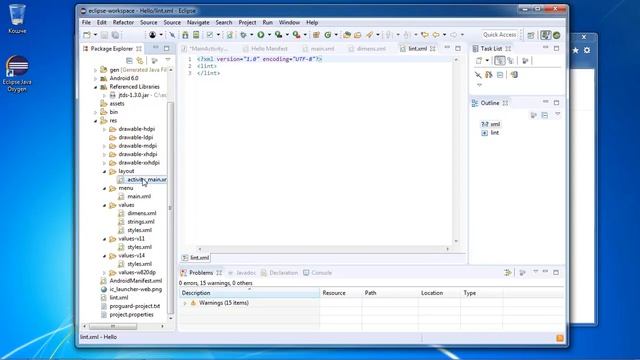Image resolution: width=640 pixels, height=360 pixels.
Task: Click the Open Type toolbar icon
Action: 347,35
